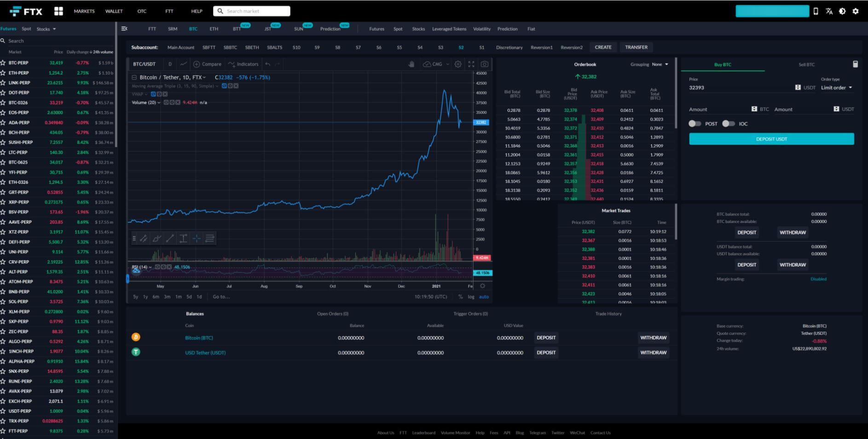
Task: Open the D timeframe interval selector
Action: [x=170, y=64]
